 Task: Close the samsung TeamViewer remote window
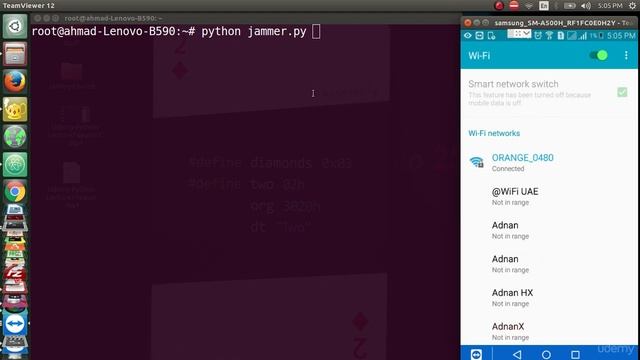tap(468, 23)
